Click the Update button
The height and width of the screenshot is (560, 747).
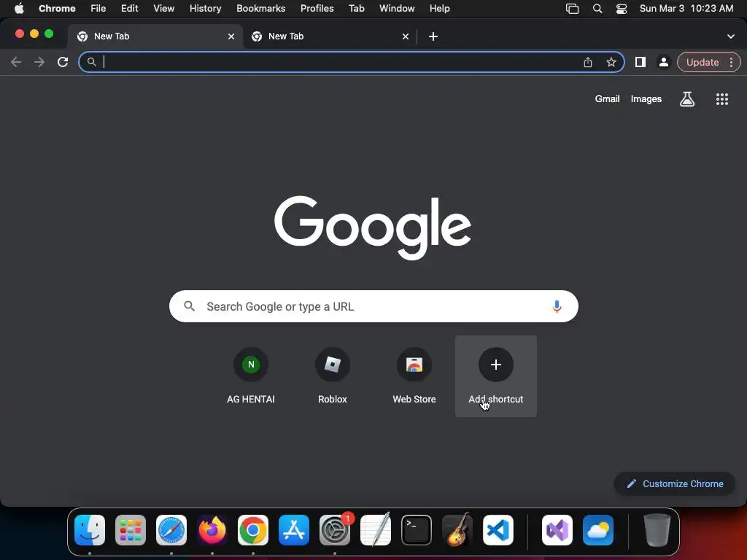(x=703, y=62)
